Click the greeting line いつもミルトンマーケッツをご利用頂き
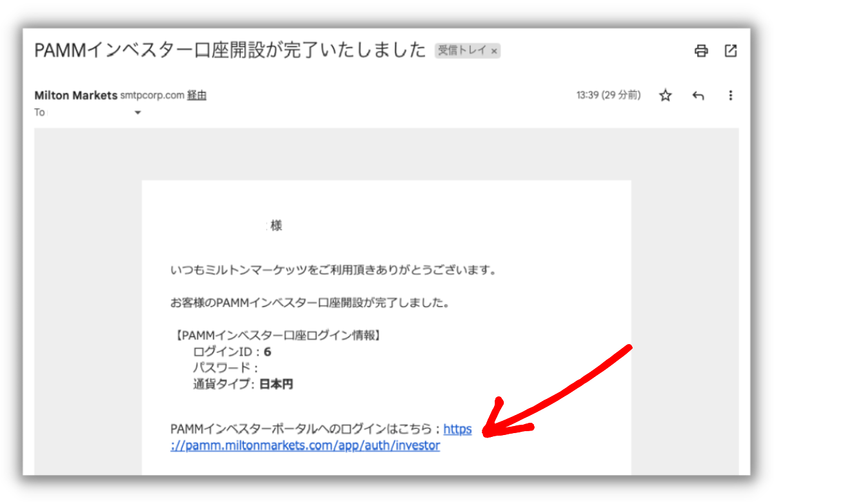 (334, 270)
